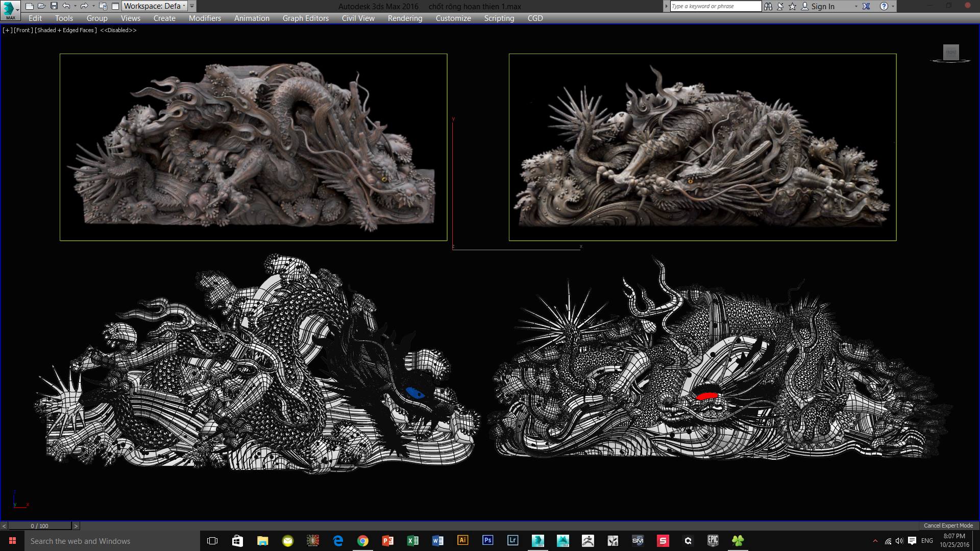Screen dimensions: 980x551
Task: Open Autodesk Exchange Apps X icon
Action: point(866,6)
